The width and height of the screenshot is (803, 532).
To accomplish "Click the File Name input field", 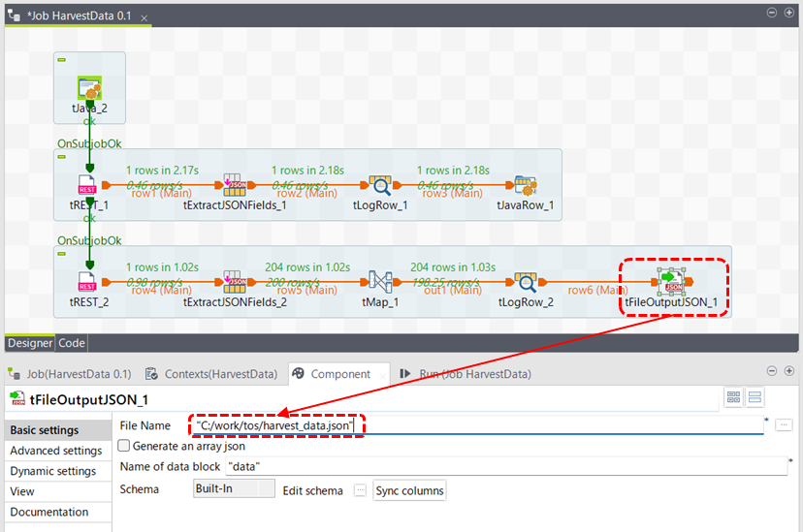I will pos(478,425).
